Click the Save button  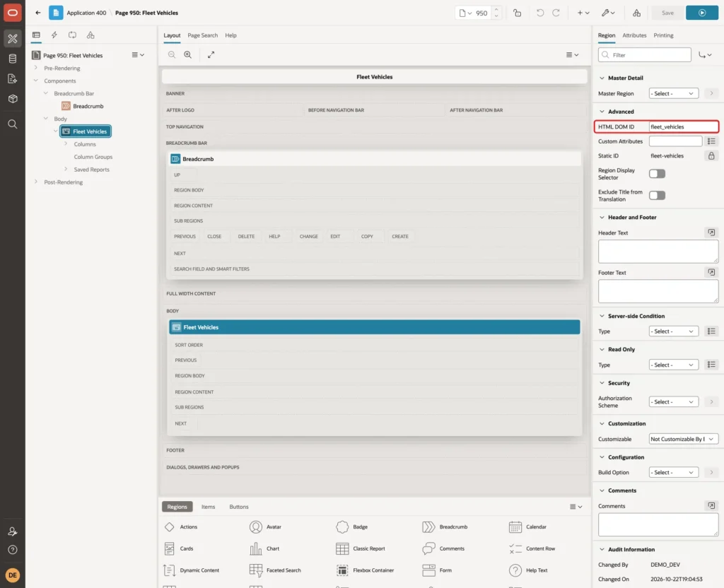(x=667, y=13)
